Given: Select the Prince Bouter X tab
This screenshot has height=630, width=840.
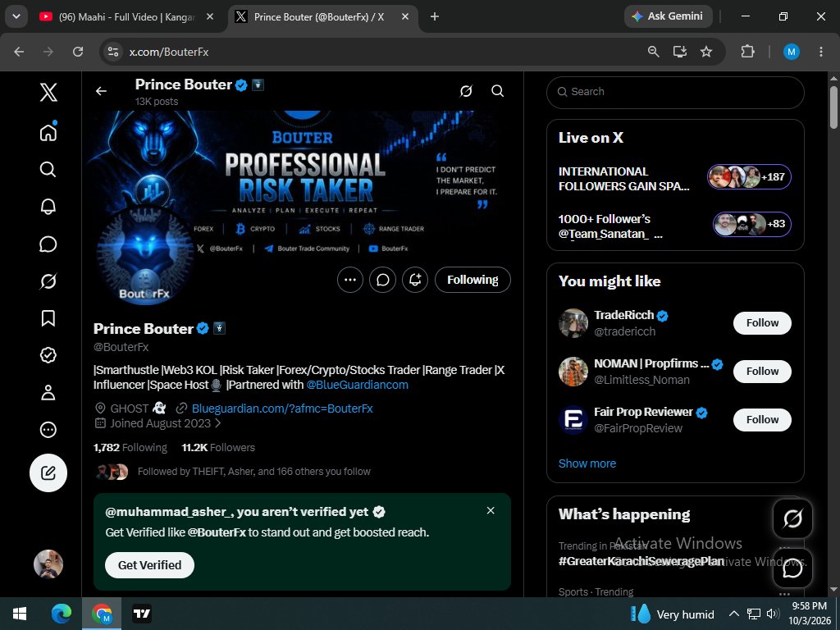Looking at the screenshot, I should click(x=321, y=17).
